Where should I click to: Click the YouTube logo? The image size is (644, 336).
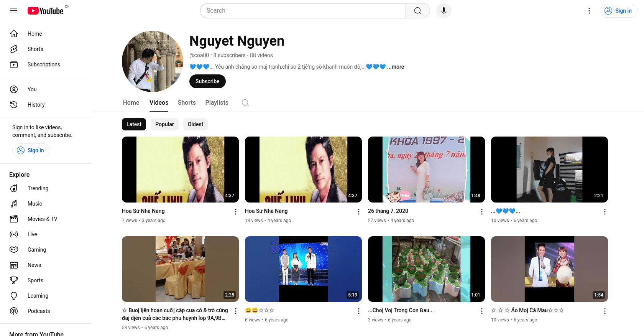click(46, 11)
